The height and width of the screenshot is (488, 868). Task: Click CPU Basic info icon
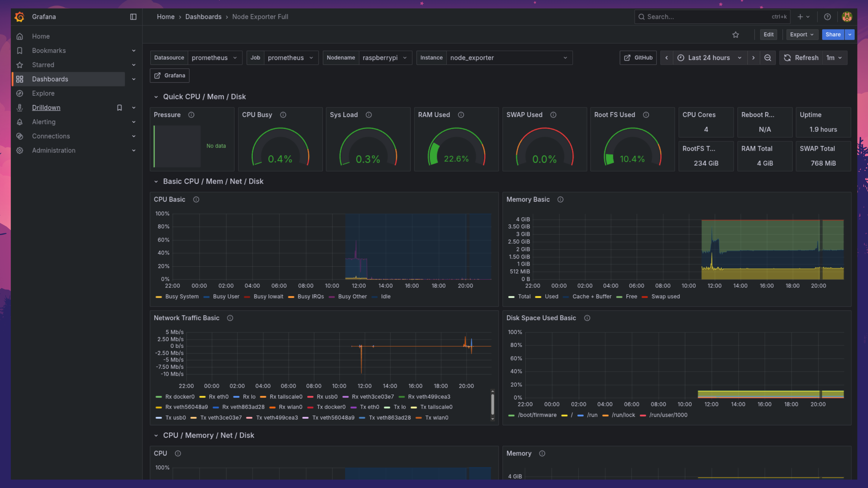196,200
